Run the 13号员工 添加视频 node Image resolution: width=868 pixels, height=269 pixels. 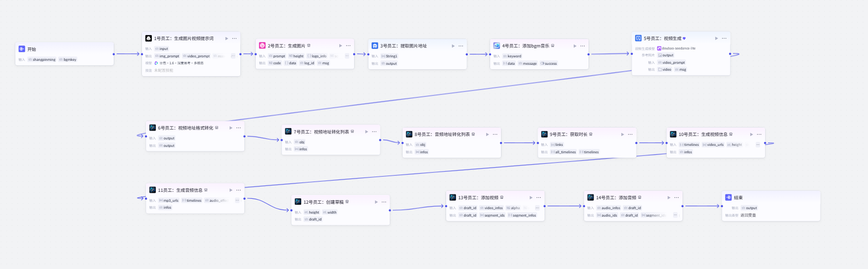[x=531, y=197]
